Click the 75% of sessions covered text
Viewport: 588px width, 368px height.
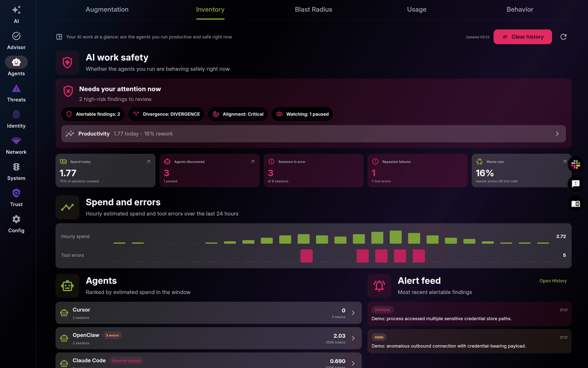(x=79, y=181)
